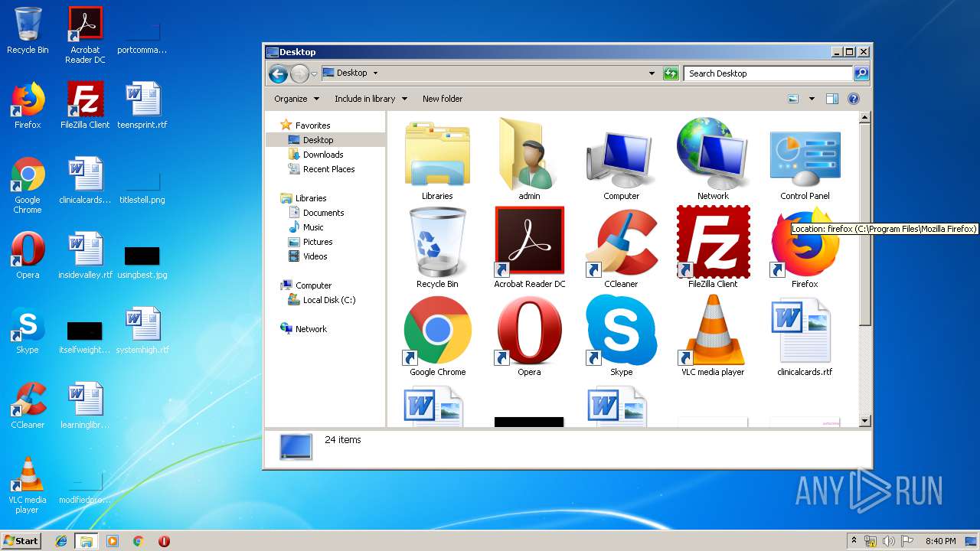The image size is (980, 551).
Task: Click the file pane scroll up arrow
Action: coord(865,118)
